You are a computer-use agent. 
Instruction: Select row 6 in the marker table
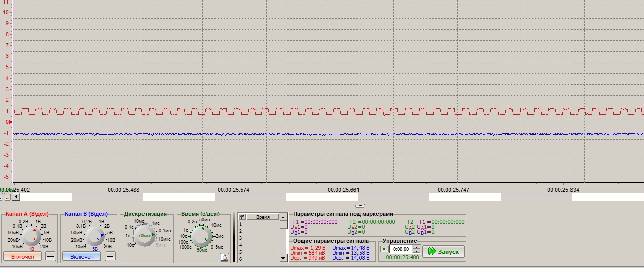(x=258, y=259)
